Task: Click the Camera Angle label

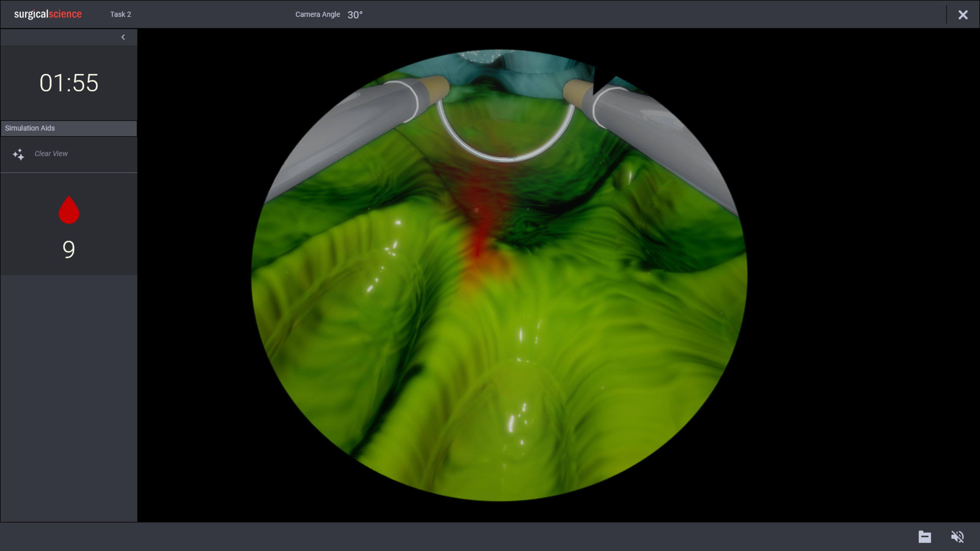Action: [317, 14]
